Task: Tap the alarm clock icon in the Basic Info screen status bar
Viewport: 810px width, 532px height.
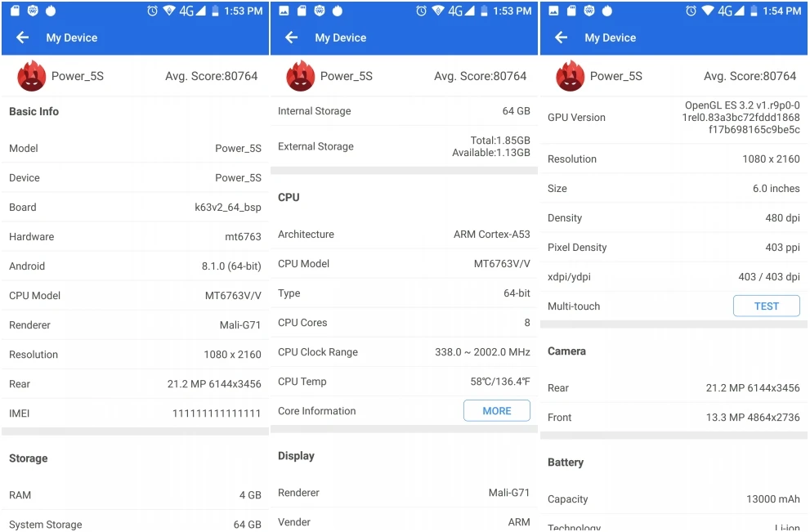Action: coord(152,11)
